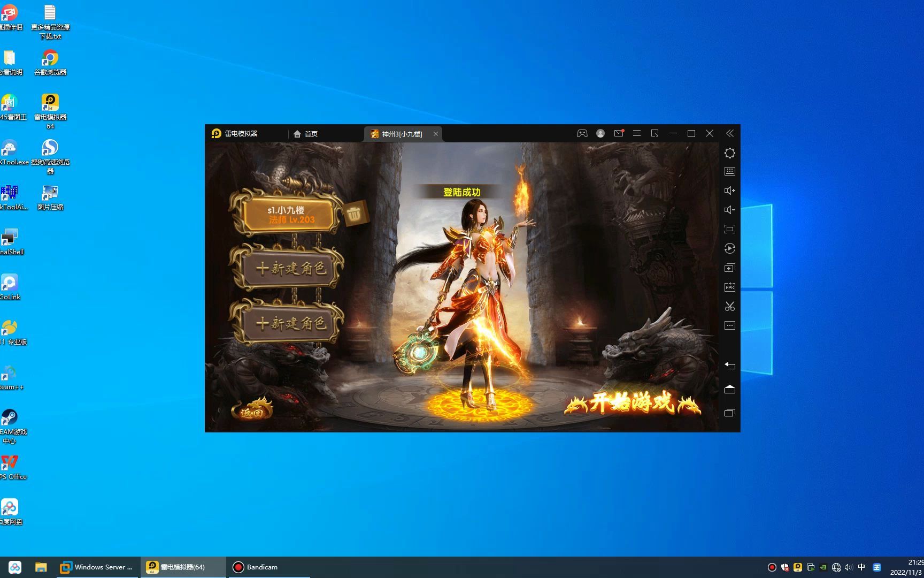Click the leftmost taskbar Baidu-style icon
Image resolution: width=924 pixels, height=578 pixels.
tap(15, 567)
